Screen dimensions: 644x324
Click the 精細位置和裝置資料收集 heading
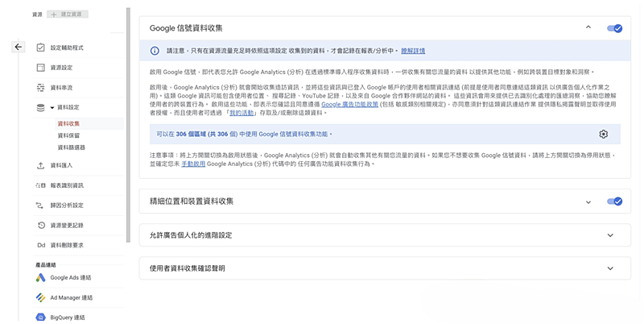(192, 201)
